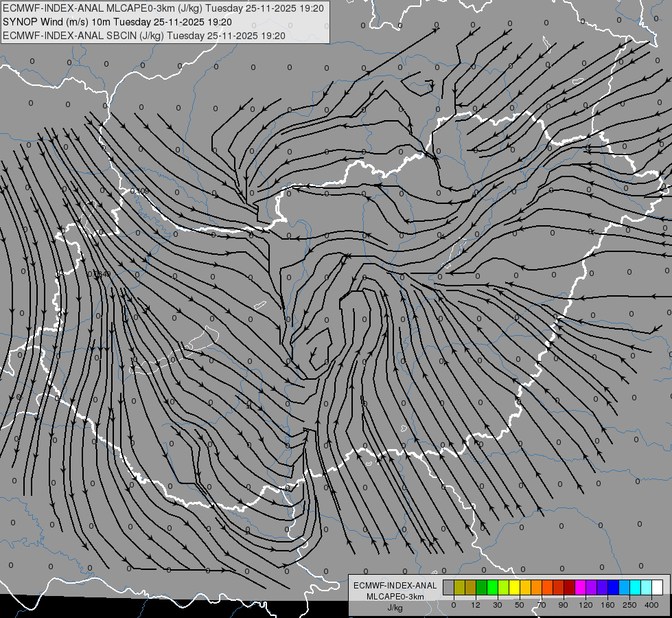The width and height of the screenshot is (672, 618).
Task: Click the legend tick value '400'
Action: click(x=651, y=605)
